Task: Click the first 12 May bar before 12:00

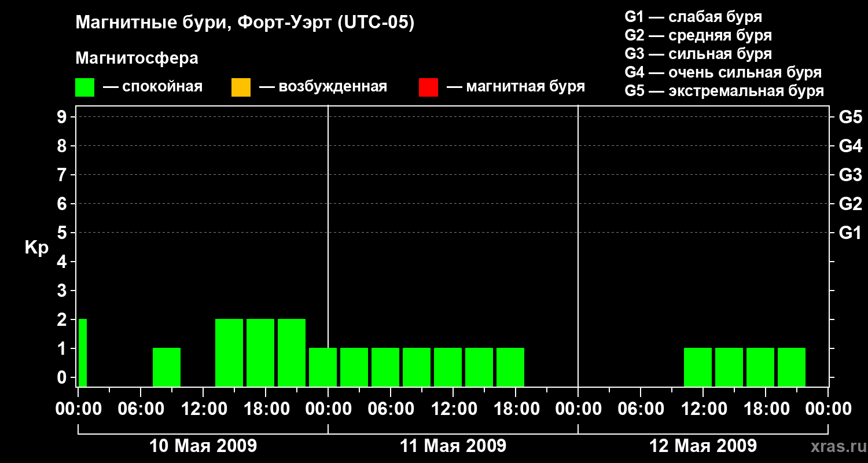Action: pyautogui.click(x=698, y=367)
